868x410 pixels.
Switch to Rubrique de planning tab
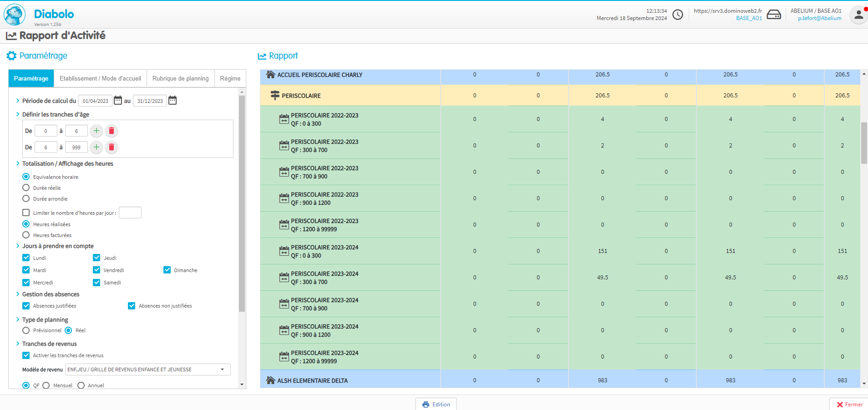coord(180,78)
